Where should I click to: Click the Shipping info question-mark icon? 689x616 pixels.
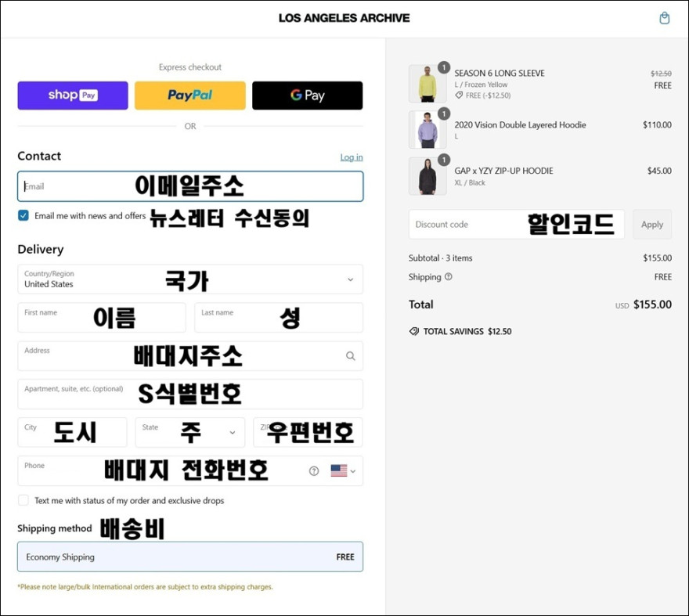448,277
